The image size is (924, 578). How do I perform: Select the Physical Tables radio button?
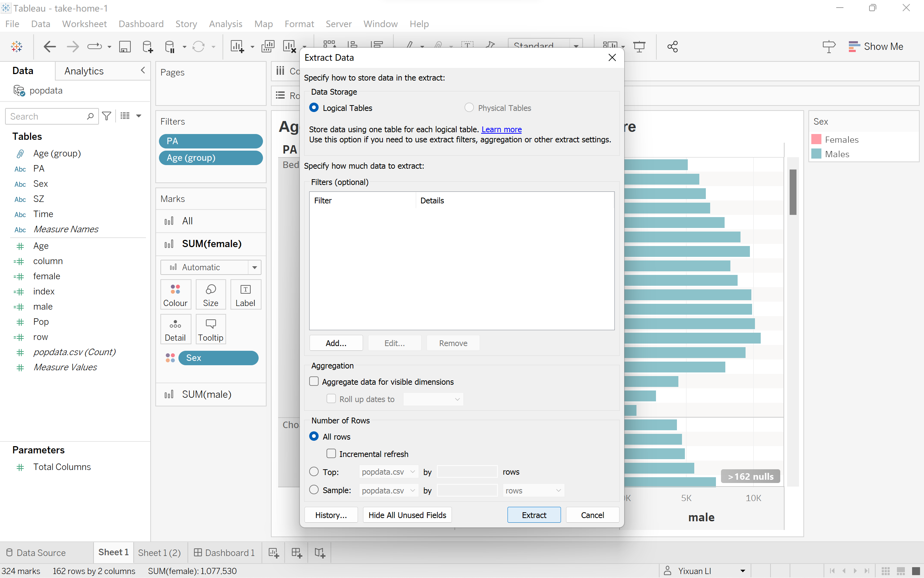click(469, 108)
